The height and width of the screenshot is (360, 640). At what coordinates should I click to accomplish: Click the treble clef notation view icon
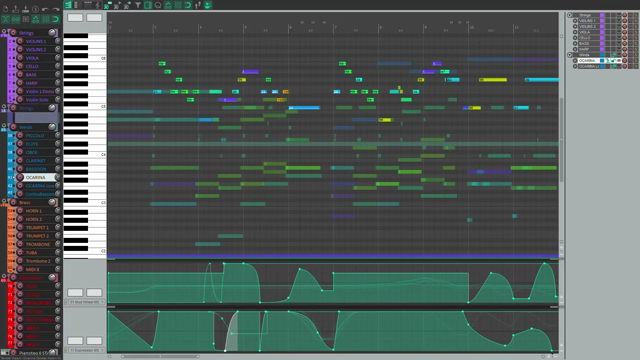[x=97, y=5]
